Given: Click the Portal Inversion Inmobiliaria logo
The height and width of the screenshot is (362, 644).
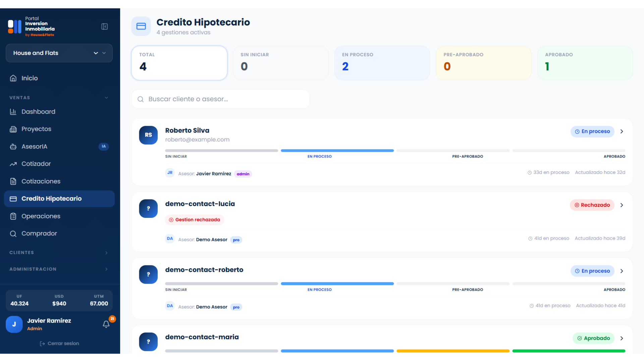Looking at the screenshot, I should point(31,26).
